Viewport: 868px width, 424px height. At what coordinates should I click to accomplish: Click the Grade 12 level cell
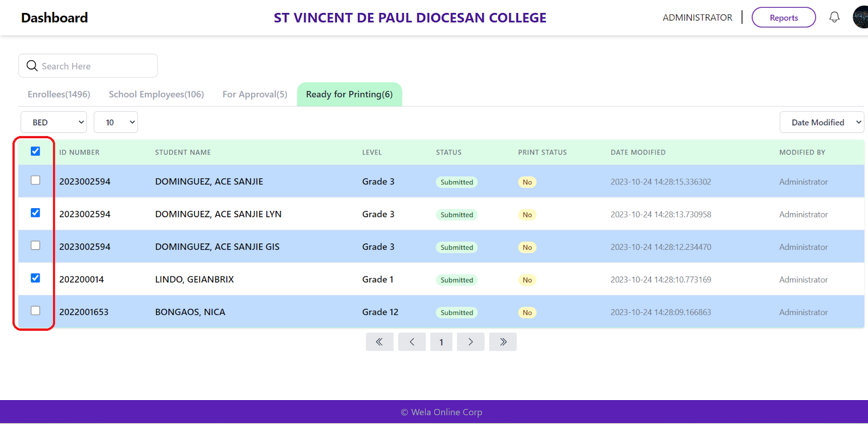click(x=380, y=312)
